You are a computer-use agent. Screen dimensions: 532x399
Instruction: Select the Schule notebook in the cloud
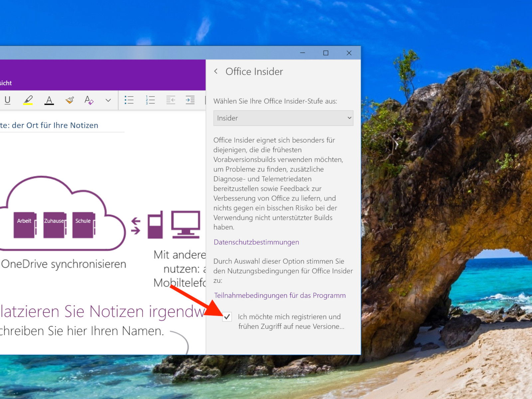pyautogui.click(x=83, y=225)
